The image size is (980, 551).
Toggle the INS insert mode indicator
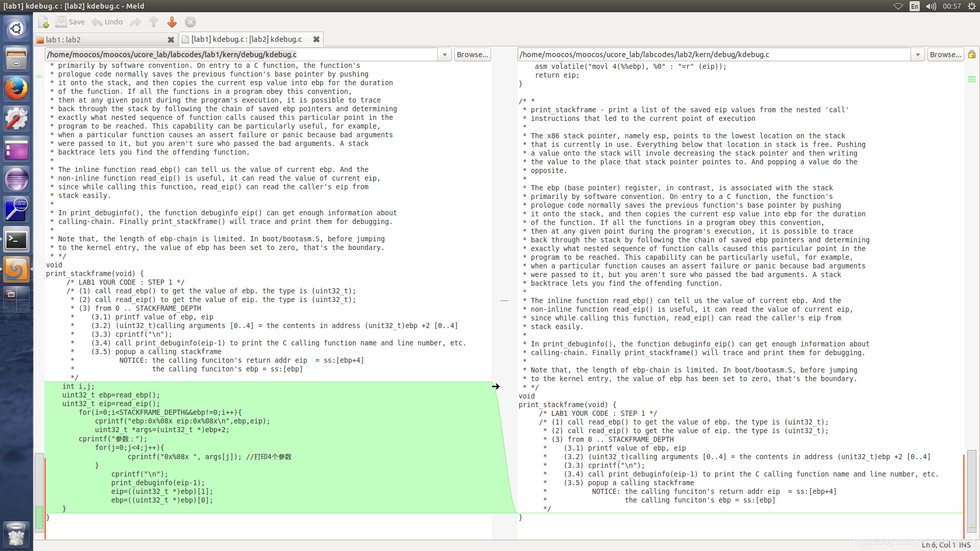(965, 545)
